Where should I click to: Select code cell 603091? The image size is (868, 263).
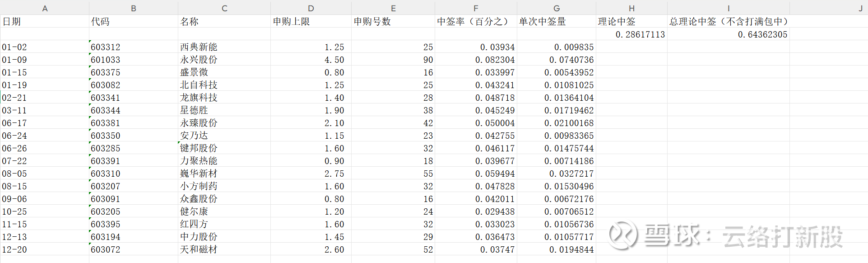point(134,198)
